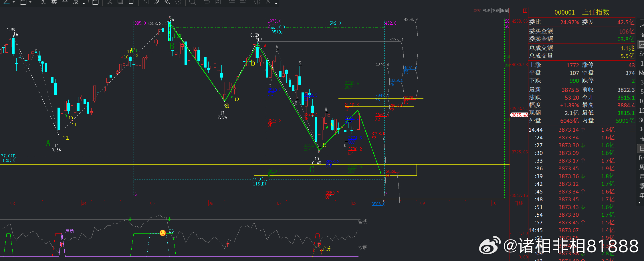Click the double right chevron icon
This screenshot has height=261, width=644.
click(156, 2)
